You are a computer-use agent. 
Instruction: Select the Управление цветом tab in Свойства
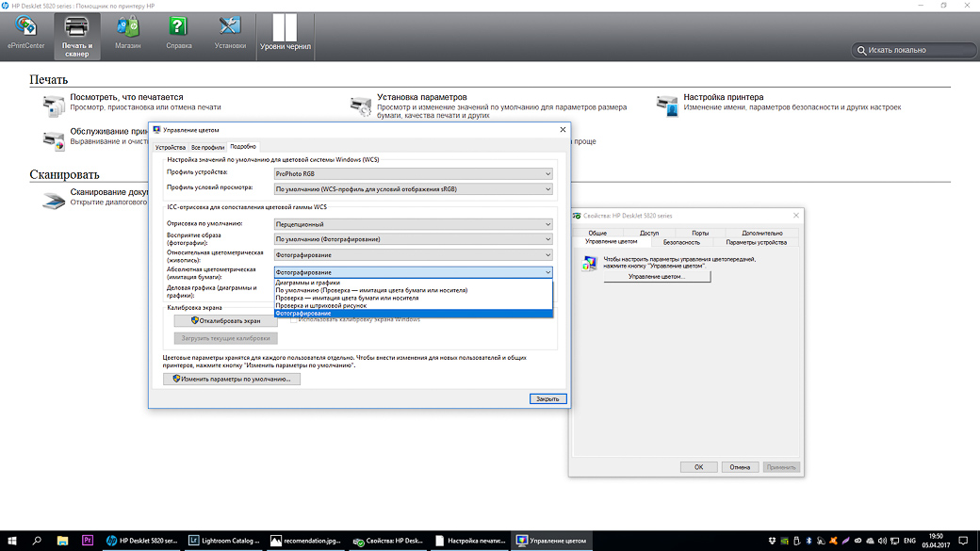pos(612,242)
